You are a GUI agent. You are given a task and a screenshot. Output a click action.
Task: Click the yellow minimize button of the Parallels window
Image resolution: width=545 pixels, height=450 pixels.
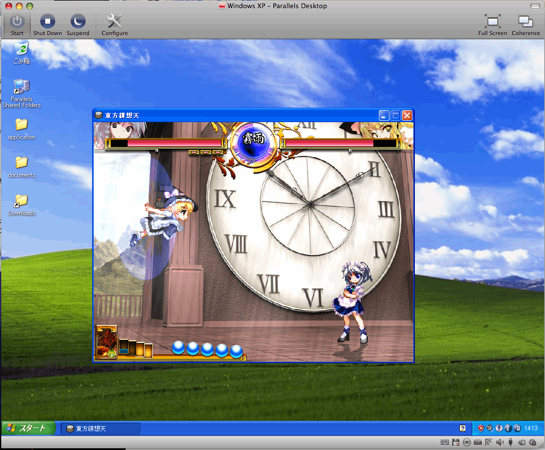(x=19, y=6)
